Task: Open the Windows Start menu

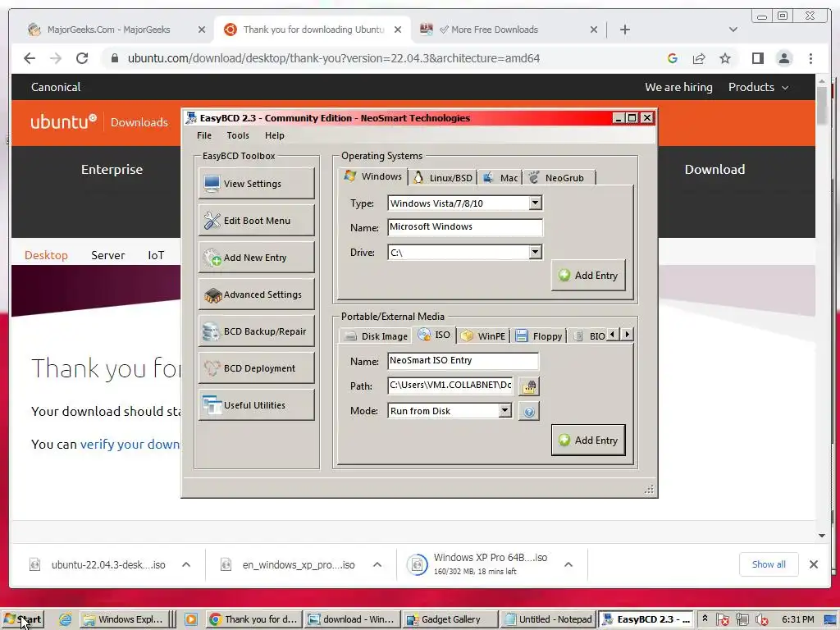Action: point(22,619)
